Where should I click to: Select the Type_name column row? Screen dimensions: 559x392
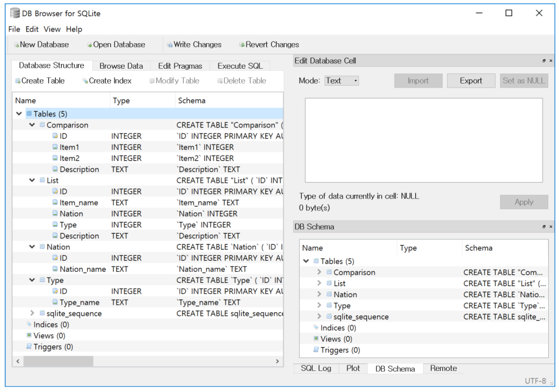click(148, 302)
